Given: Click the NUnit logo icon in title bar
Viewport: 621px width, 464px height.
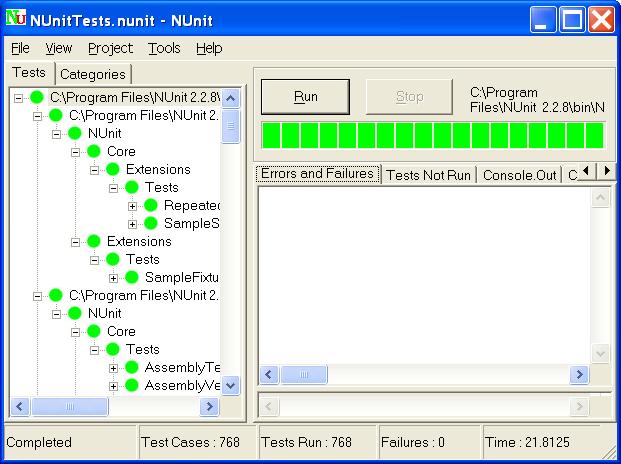Looking at the screenshot, I should (x=16, y=18).
